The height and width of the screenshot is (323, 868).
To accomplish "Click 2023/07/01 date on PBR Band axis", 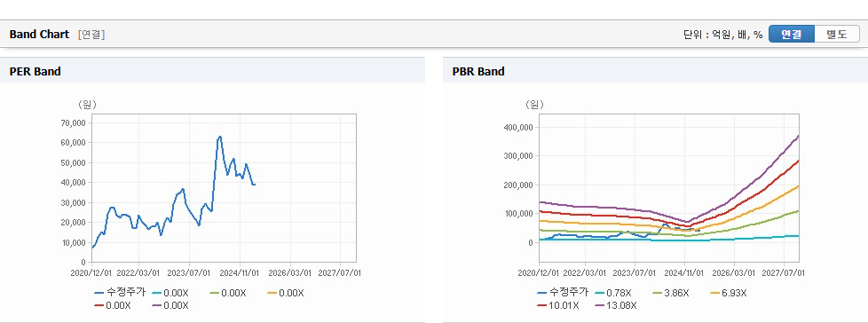I will pyautogui.click(x=635, y=272).
